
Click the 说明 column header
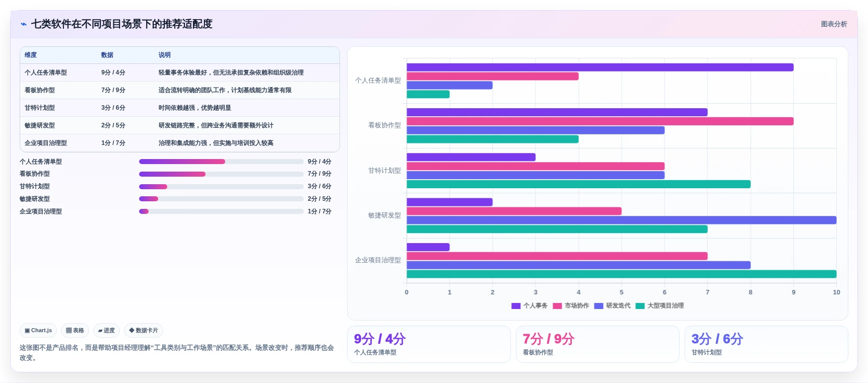coord(165,55)
